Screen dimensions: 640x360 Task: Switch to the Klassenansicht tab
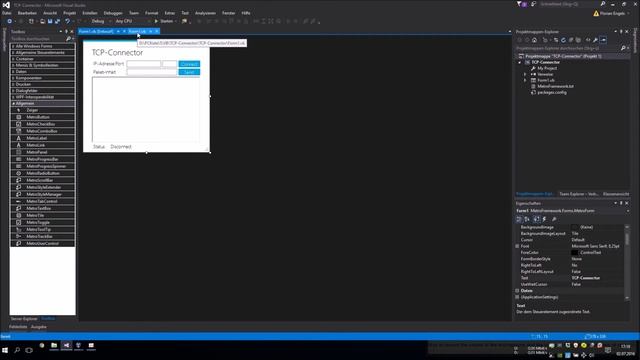coord(616,194)
